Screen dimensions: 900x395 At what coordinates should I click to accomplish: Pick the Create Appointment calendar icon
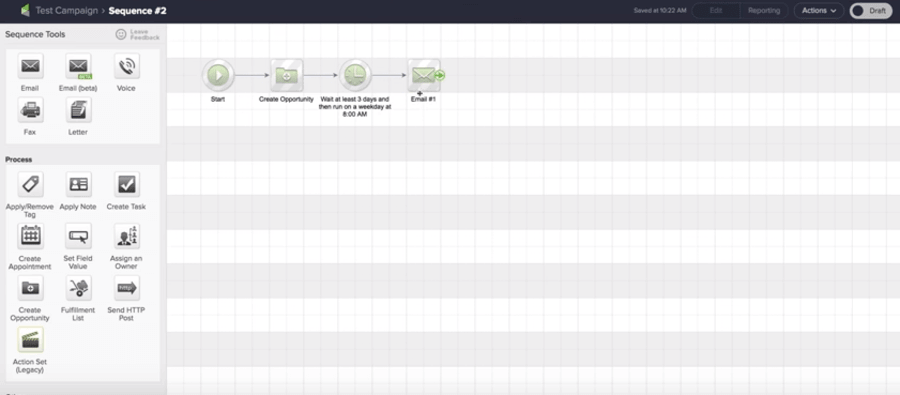click(30, 236)
